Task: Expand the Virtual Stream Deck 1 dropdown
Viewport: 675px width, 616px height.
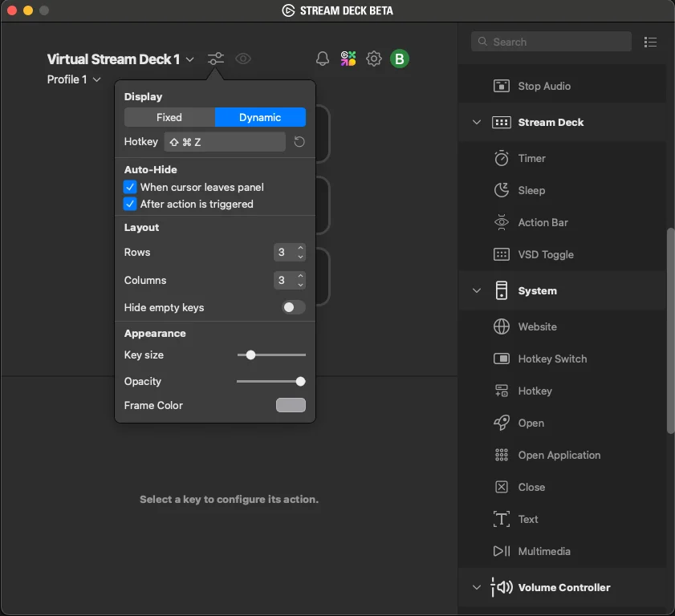Action: tap(189, 59)
